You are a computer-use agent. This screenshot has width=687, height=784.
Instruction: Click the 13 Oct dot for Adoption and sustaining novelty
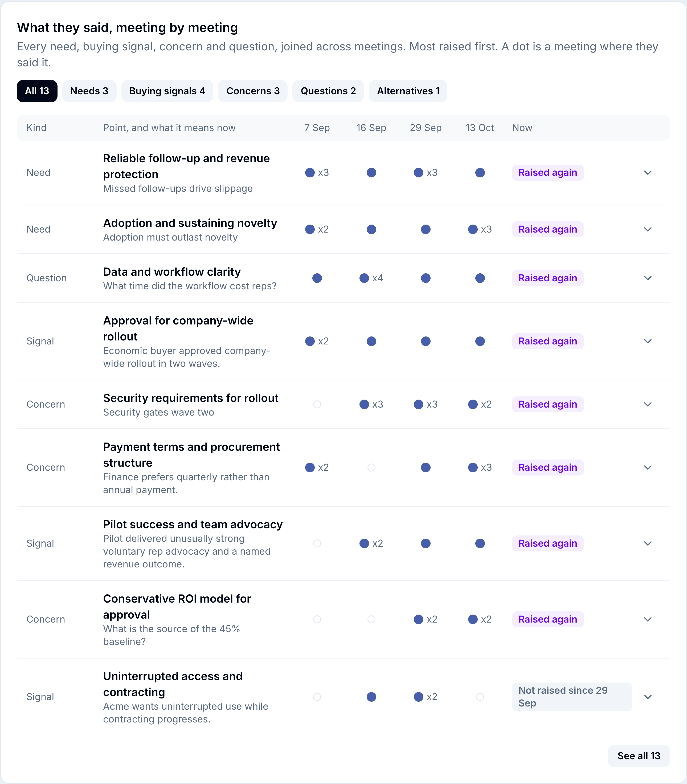click(x=473, y=229)
